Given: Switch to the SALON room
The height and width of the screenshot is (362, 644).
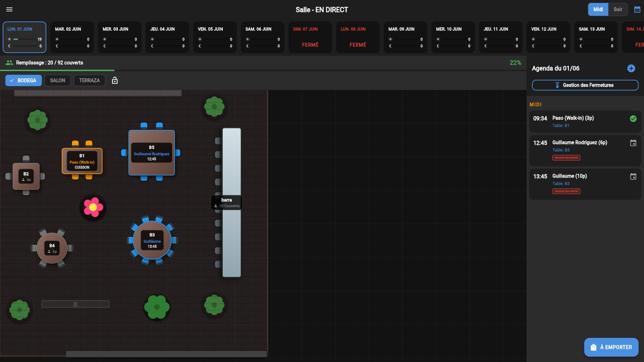Looking at the screenshot, I should (x=58, y=80).
